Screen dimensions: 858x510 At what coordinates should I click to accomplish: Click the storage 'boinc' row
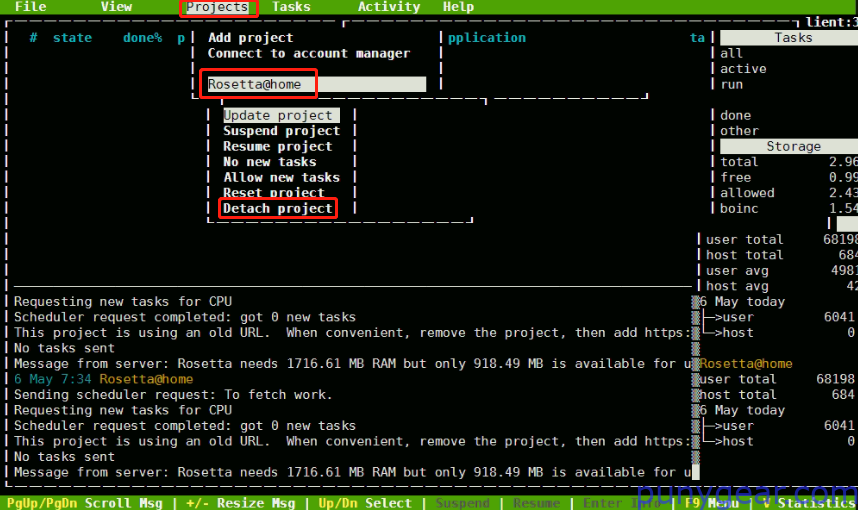coord(789,208)
